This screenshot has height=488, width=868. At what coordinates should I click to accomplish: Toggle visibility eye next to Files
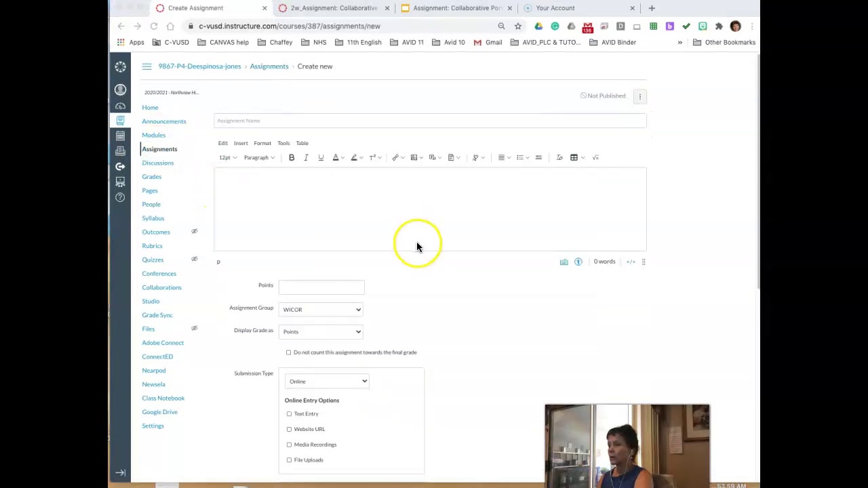pyautogui.click(x=194, y=328)
